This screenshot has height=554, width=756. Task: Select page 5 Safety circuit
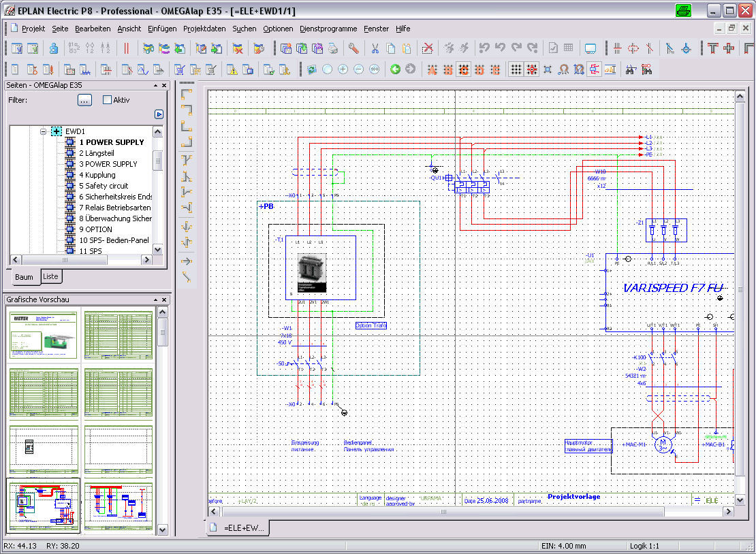tap(104, 186)
